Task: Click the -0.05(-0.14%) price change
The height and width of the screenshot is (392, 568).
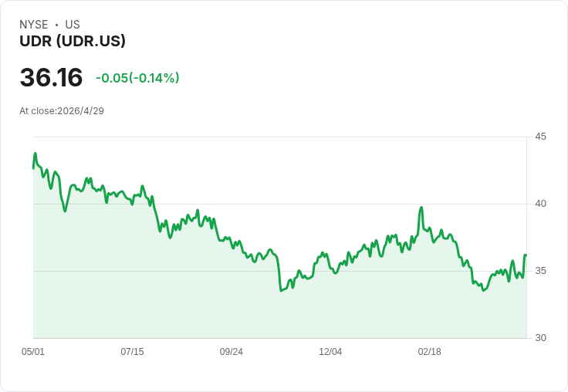Action: tap(137, 78)
